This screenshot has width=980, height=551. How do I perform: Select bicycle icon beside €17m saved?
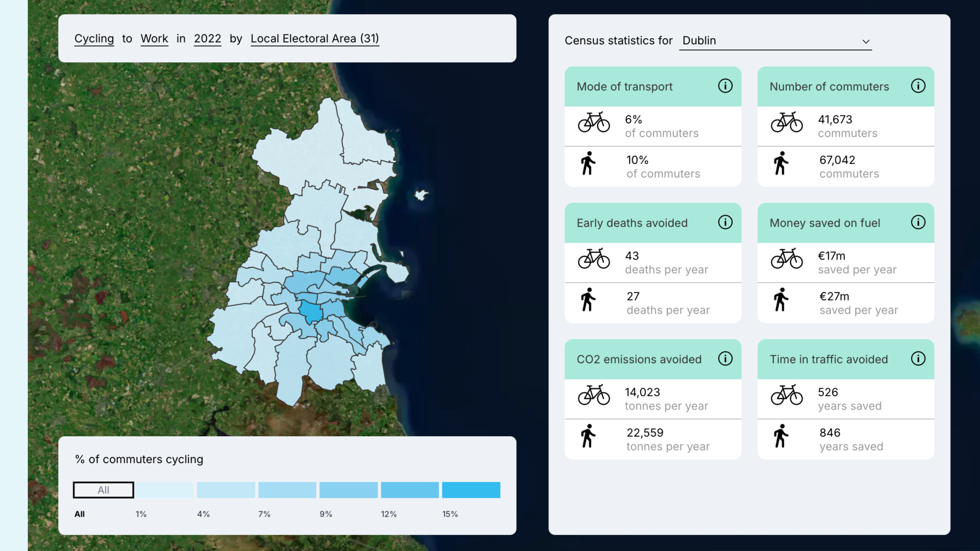[x=787, y=258]
